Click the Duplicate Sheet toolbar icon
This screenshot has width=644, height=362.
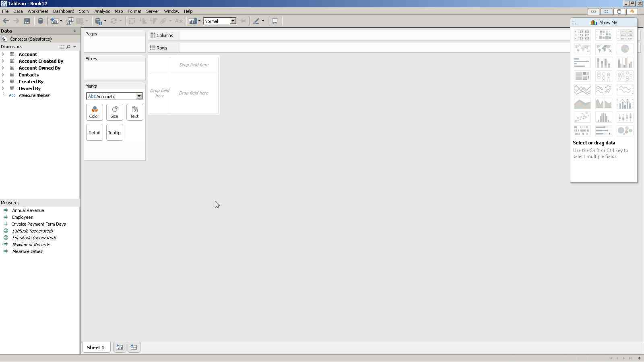point(69,21)
